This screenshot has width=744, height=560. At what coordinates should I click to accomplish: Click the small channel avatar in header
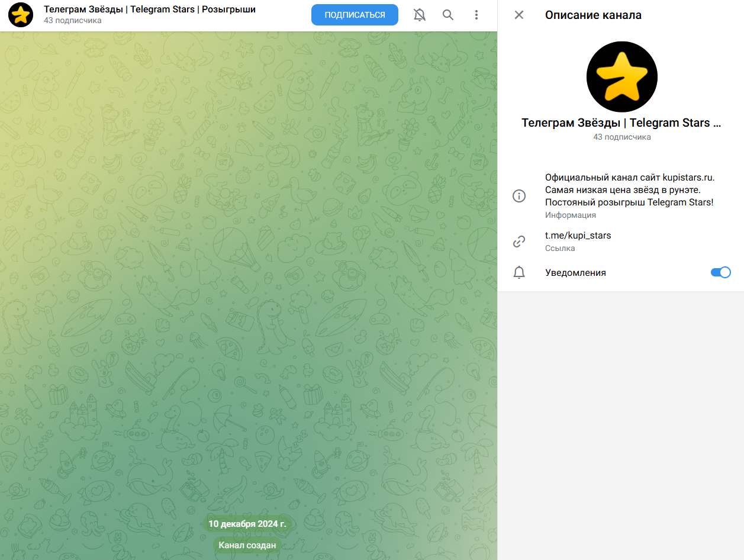click(x=21, y=15)
